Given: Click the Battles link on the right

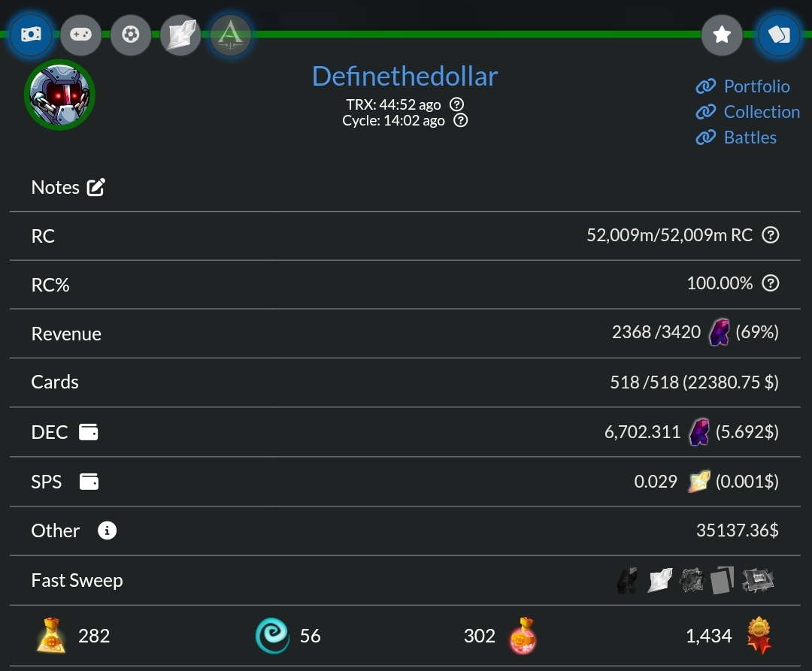Looking at the screenshot, I should tap(749, 137).
